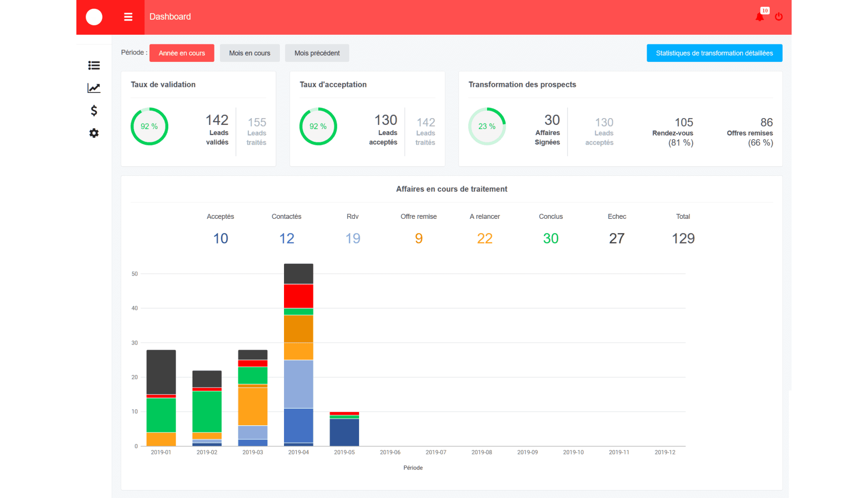
Task: Click the Contactés count 12
Action: tap(287, 238)
